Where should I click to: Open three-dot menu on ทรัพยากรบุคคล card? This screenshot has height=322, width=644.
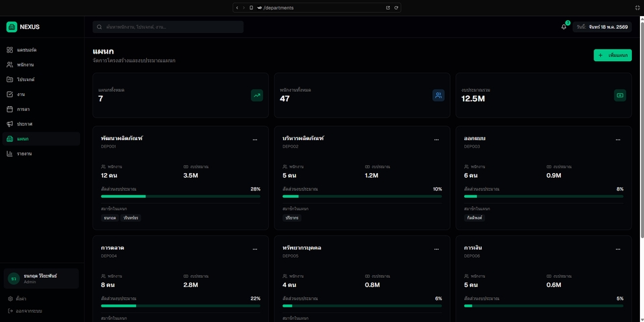coord(437,249)
